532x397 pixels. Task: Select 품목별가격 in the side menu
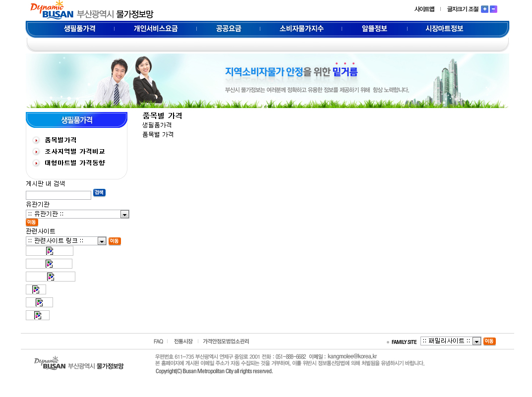click(x=60, y=140)
